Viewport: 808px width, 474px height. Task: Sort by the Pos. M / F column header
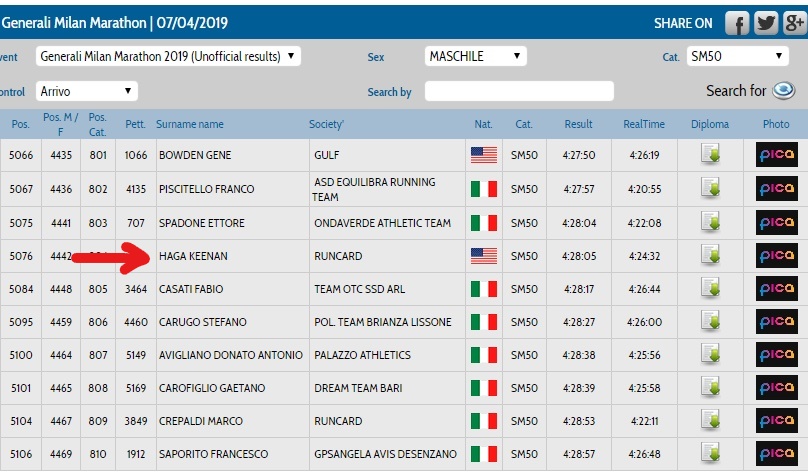click(x=61, y=124)
